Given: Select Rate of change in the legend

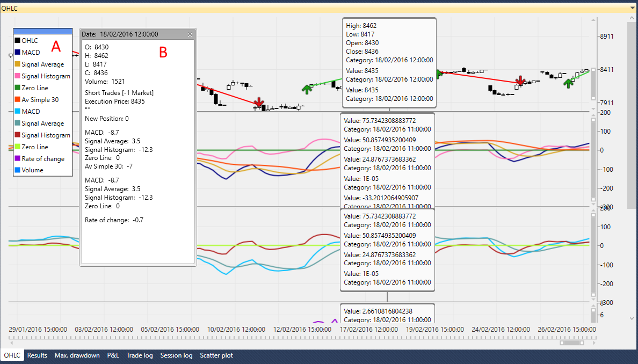Looking at the screenshot, I should 39,158.
